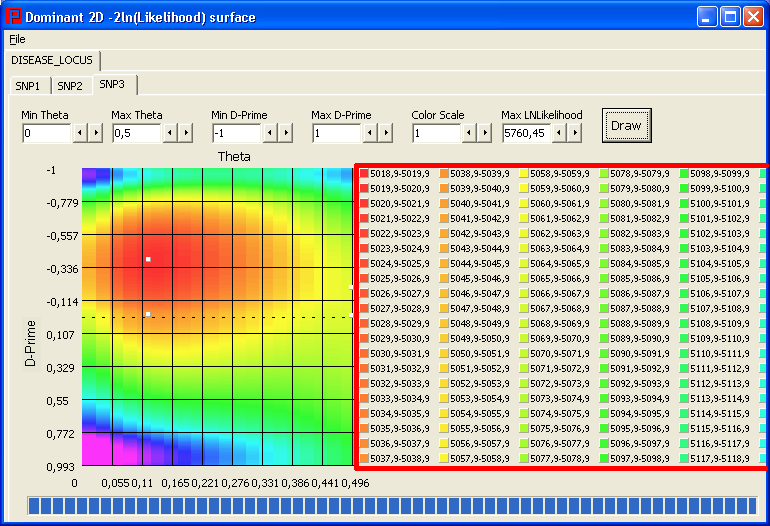Select the DISEASE_LOCUS tab
This screenshot has height=526, width=770.
[x=52, y=60]
